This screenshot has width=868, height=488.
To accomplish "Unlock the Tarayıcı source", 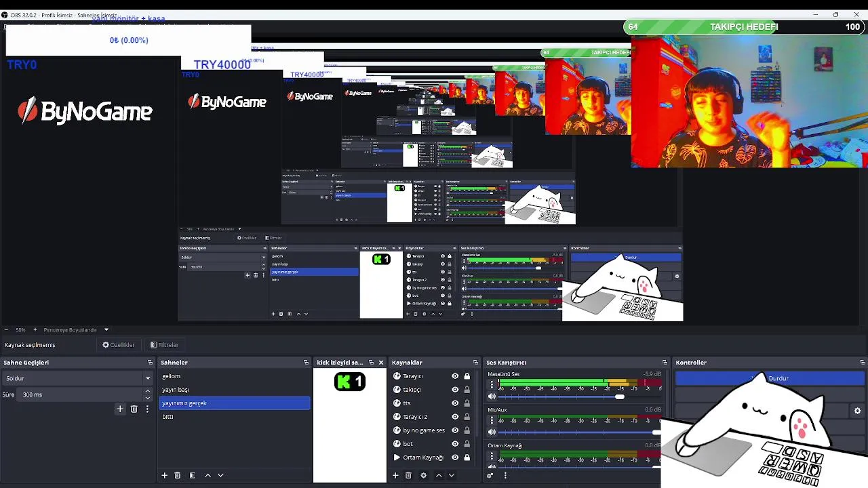I will pos(467,376).
